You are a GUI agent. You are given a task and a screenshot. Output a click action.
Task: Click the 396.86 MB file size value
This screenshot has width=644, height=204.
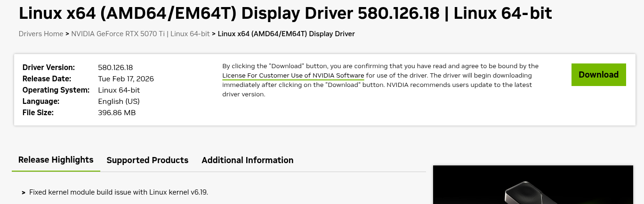(x=117, y=113)
